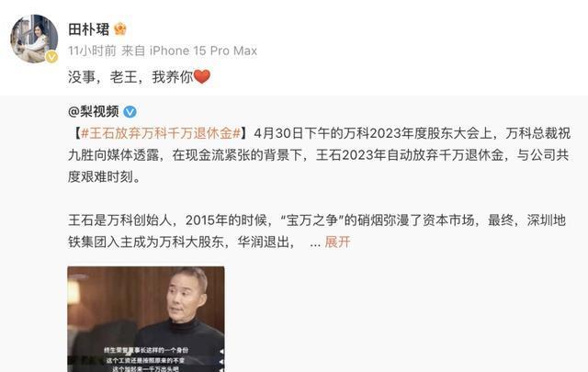Screen dimensions: 588x372
Task: Click the yellow verified badge on avatar
Action: (51, 57)
